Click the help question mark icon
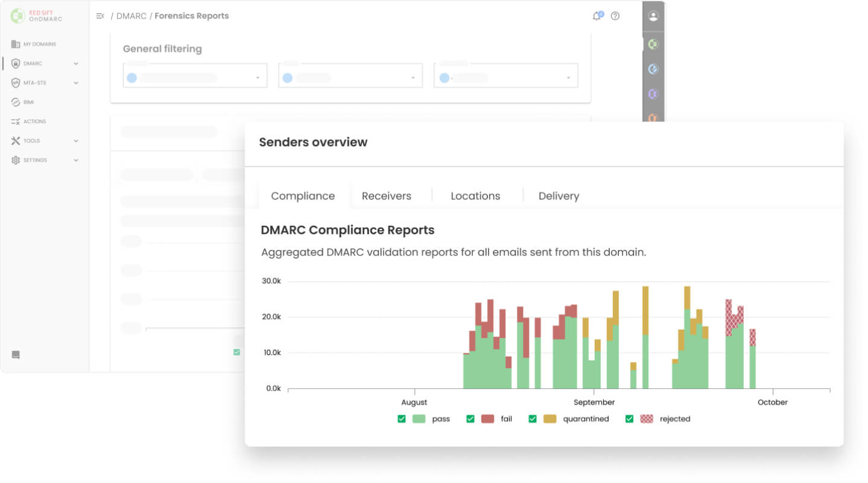868x483 pixels. point(615,16)
